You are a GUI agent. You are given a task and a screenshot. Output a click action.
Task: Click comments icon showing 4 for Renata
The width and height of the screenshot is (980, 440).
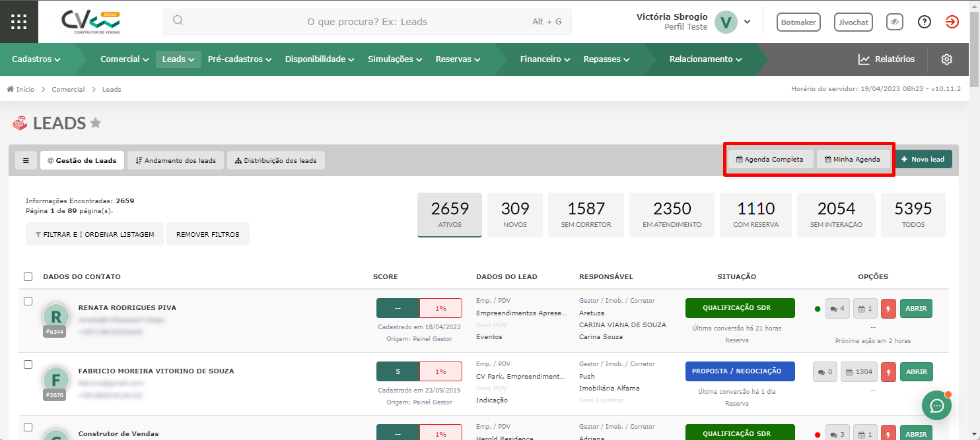[837, 308]
